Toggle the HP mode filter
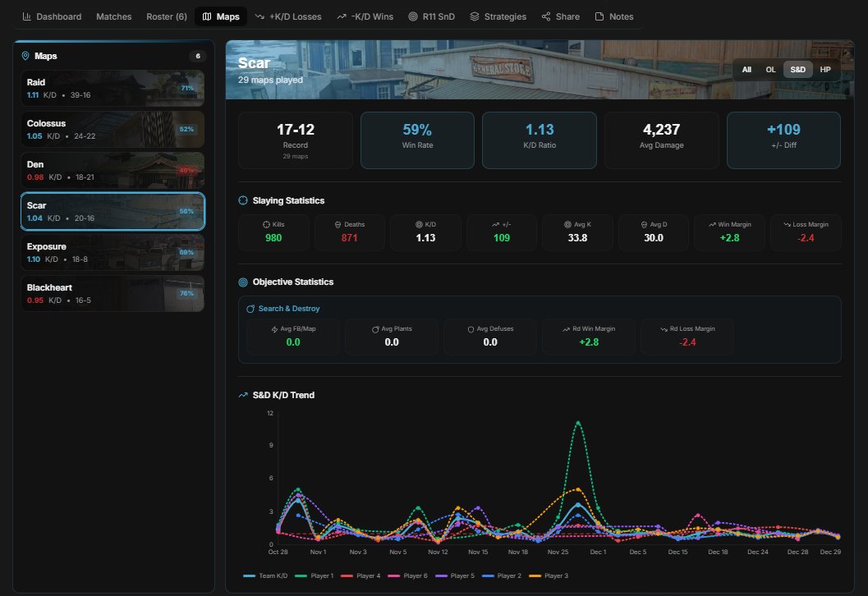 coord(825,69)
